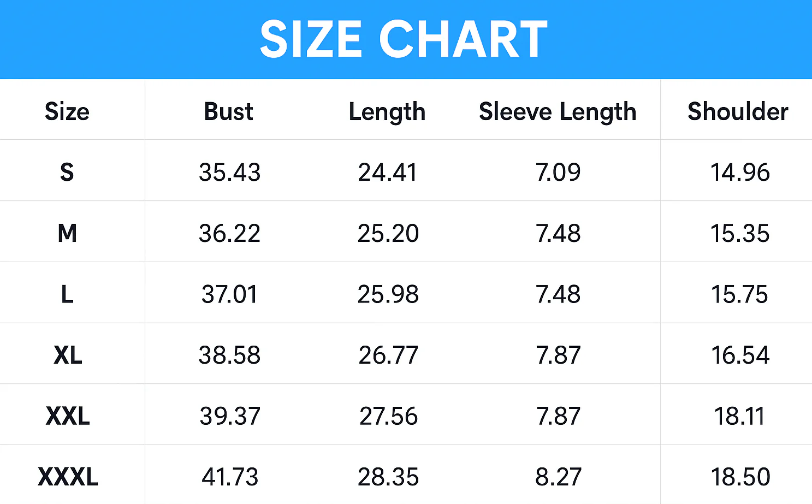Image resolution: width=812 pixels, height=504 pixels.
Task: Select the length value 25.20
Action: click(388, 234)
